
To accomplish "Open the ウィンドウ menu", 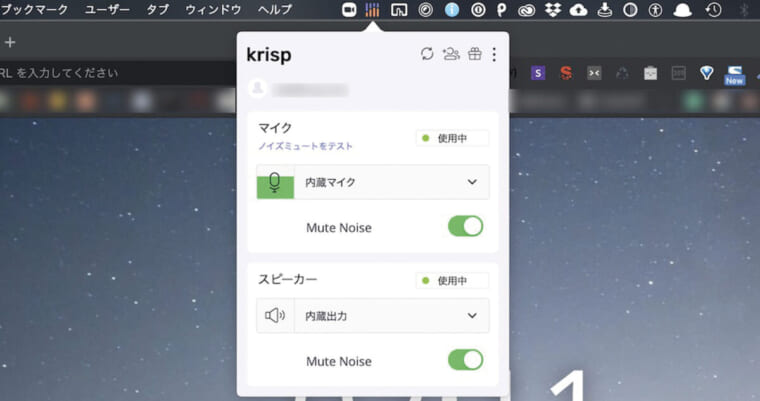I will click(x=213, y=9).
